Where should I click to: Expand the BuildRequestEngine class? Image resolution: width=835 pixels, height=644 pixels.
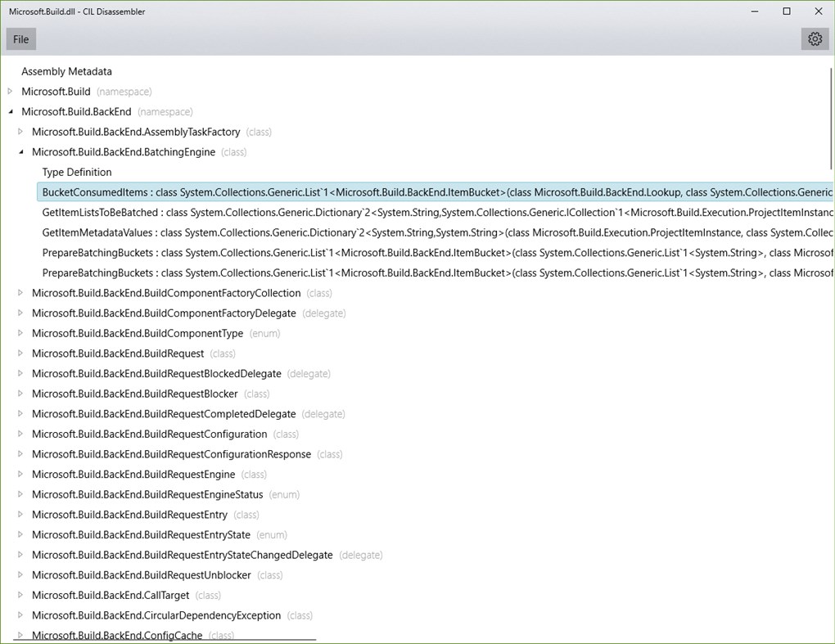tap(20, 475)
